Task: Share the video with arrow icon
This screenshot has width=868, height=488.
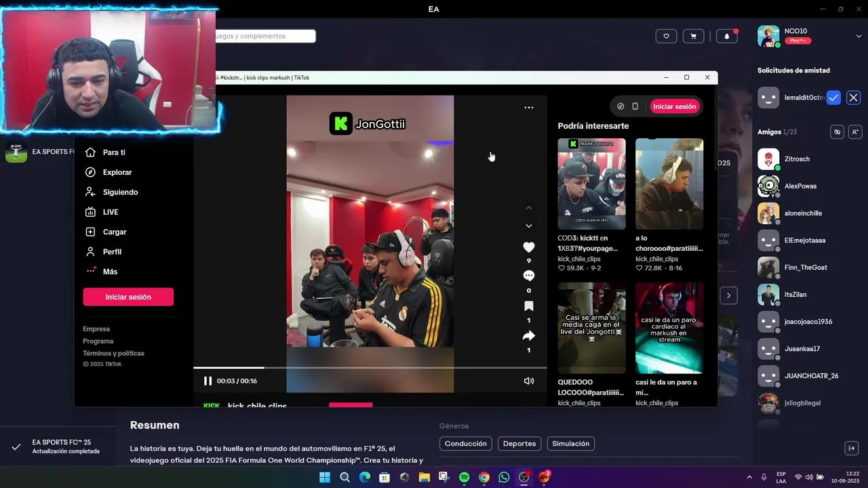Action: (x=529, y=335)
